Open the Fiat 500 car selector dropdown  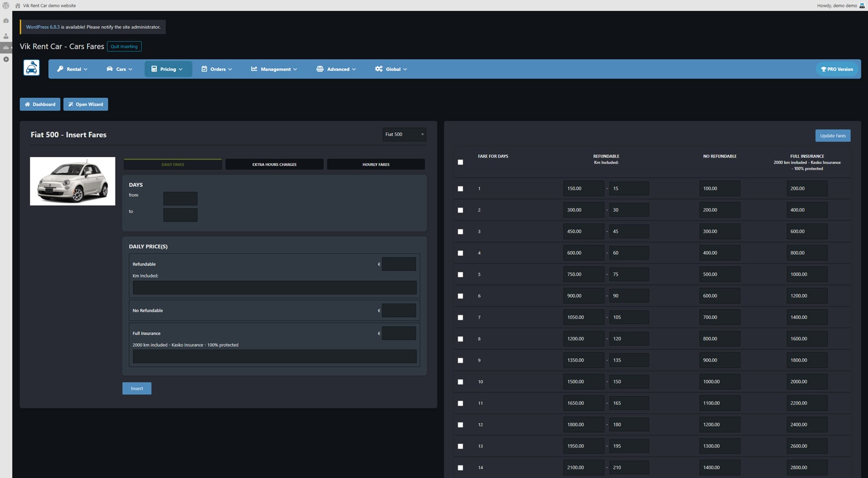point(404,134)
